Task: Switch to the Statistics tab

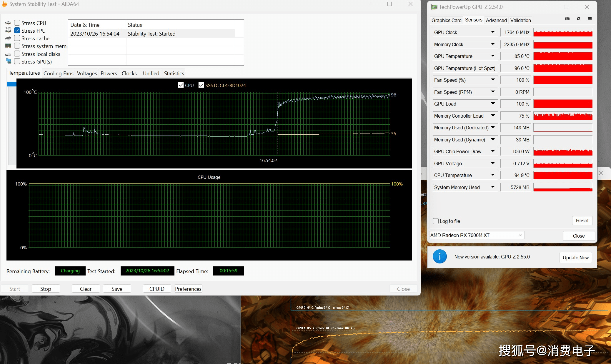Action: (174, 74)
